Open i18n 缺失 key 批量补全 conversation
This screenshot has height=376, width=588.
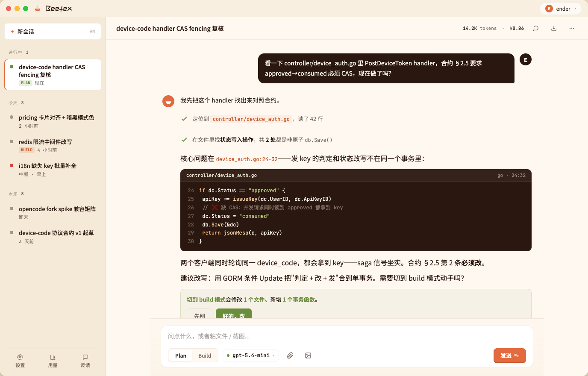tap(53, 170)
